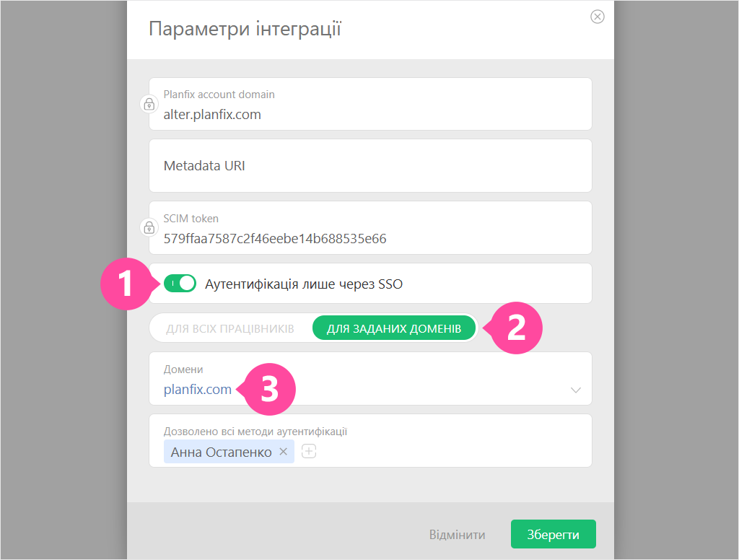The height and width of the screenshot is (560, 739).
Task: Click lock icon beside SCIM token
Action: (149, 228)
